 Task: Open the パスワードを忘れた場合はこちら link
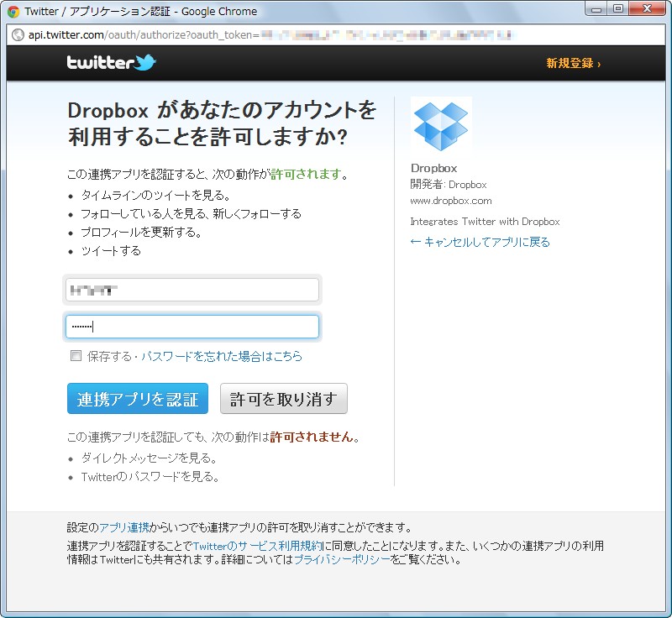pyautogui.click(x=222, y=356)
